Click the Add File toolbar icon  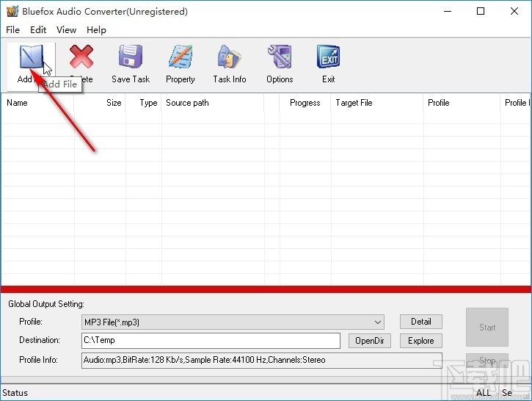tap(31, 57)
